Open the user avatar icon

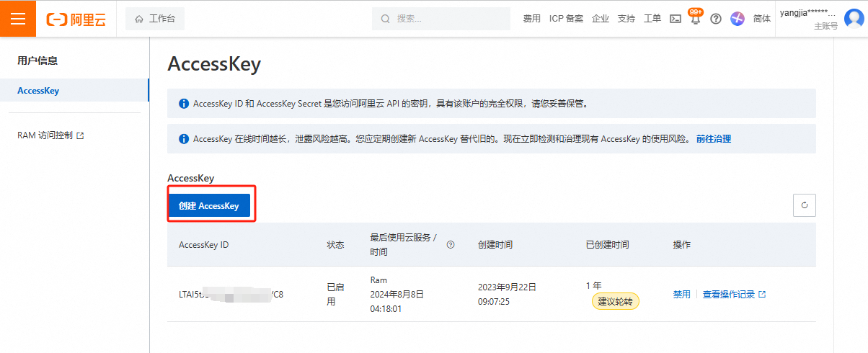pos(854,19)
